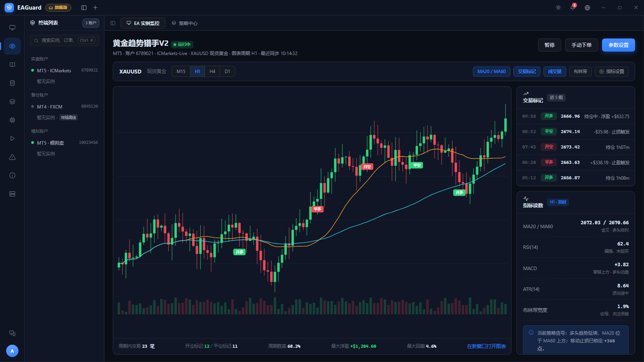Click the 暂停 button
This screenshot has width=644, height=362.
550,45
